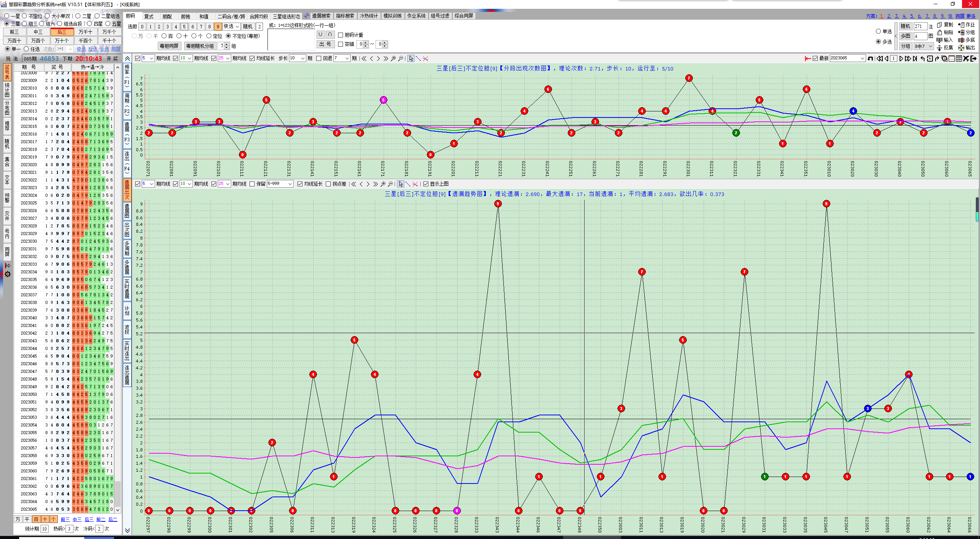This screenshot has width=980, height=539.
Task: Open the 组号过滤 tab
Action: click(440, 16)
